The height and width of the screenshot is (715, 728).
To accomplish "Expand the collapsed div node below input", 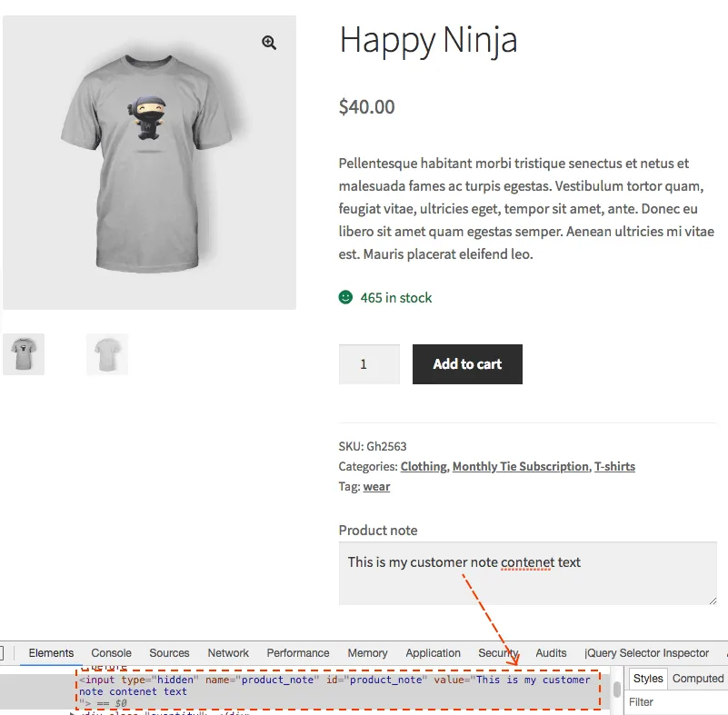I will (x=74, y=711).
